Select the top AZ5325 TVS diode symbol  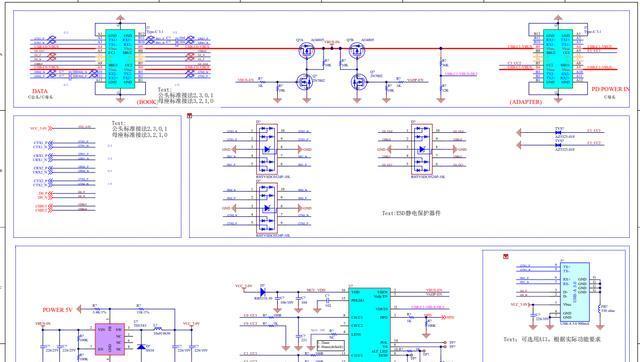(x=559, y=133)
